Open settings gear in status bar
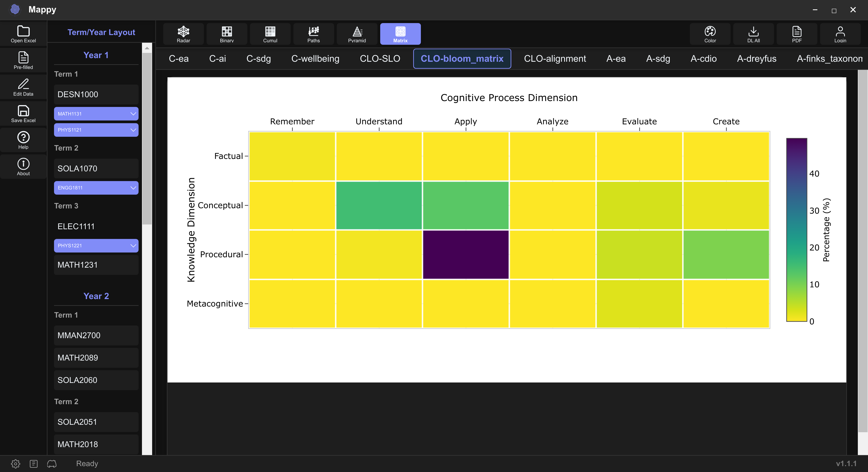 [x=16, y=464]
